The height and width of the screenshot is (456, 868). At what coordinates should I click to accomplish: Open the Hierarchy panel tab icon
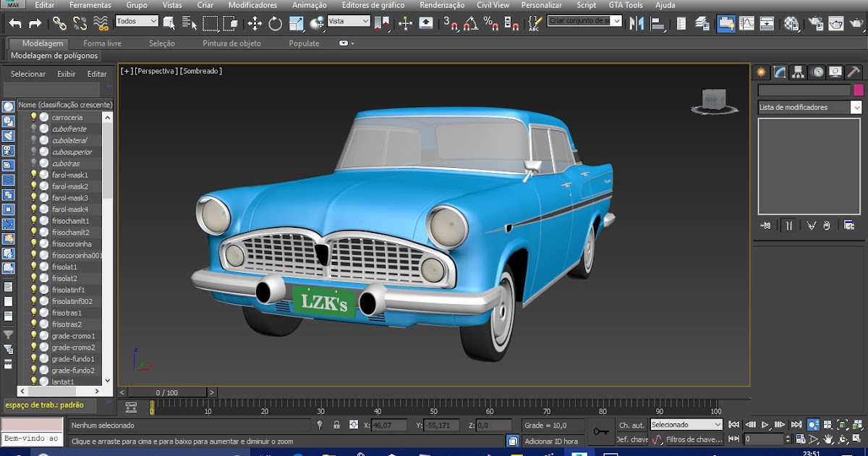(798, 72)
